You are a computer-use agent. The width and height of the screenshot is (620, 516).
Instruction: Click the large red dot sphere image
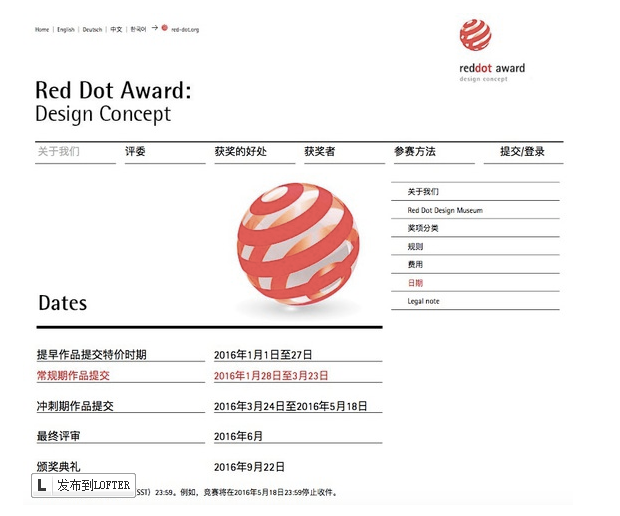299,244
